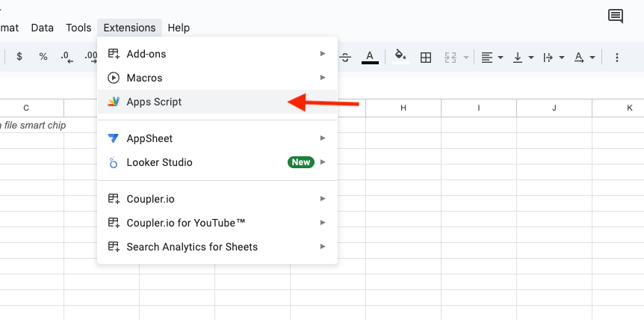The image size is (644, 320).
Task: Click the Add-ons grid-plus icon
Action: coord(114,54)
